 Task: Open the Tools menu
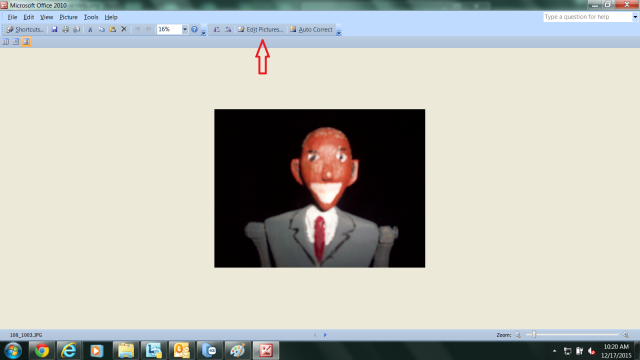91,17
